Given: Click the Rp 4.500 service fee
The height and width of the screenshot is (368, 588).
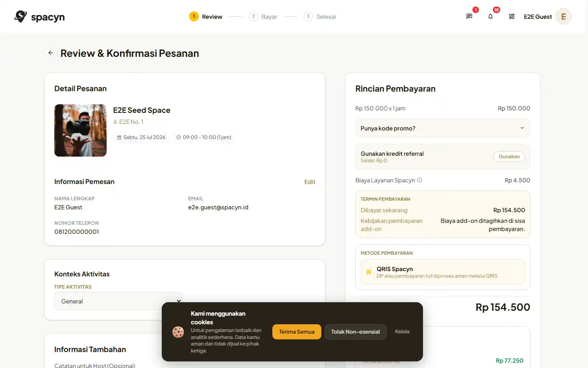Looking at the screenshot, I should click(x=517, y=180).
